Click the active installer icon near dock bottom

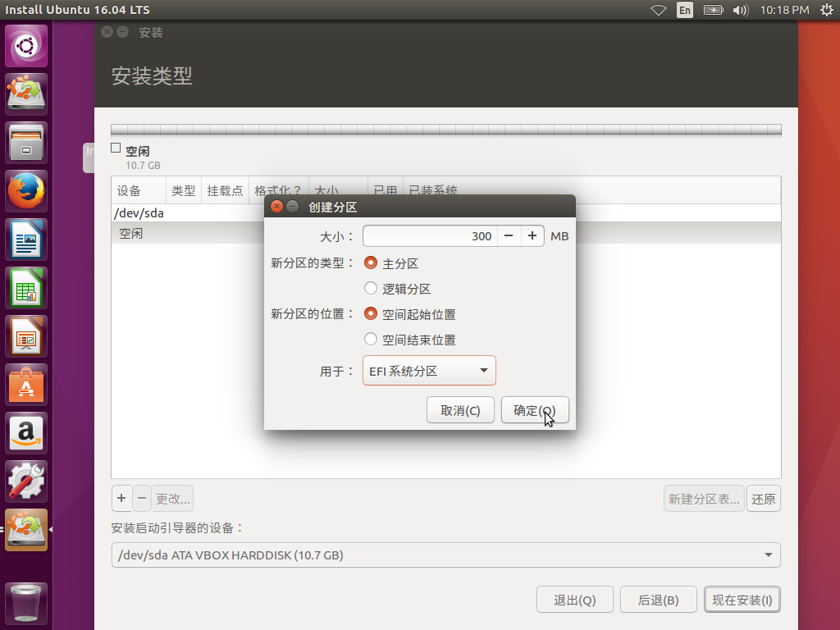[x=26, y=530]
